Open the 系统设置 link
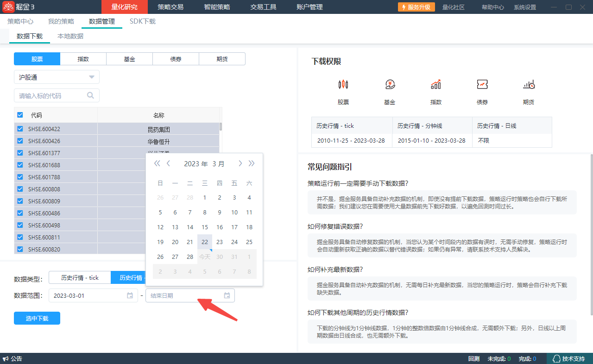The width and height of the screenshot is (593, 364). coord(525,7)
